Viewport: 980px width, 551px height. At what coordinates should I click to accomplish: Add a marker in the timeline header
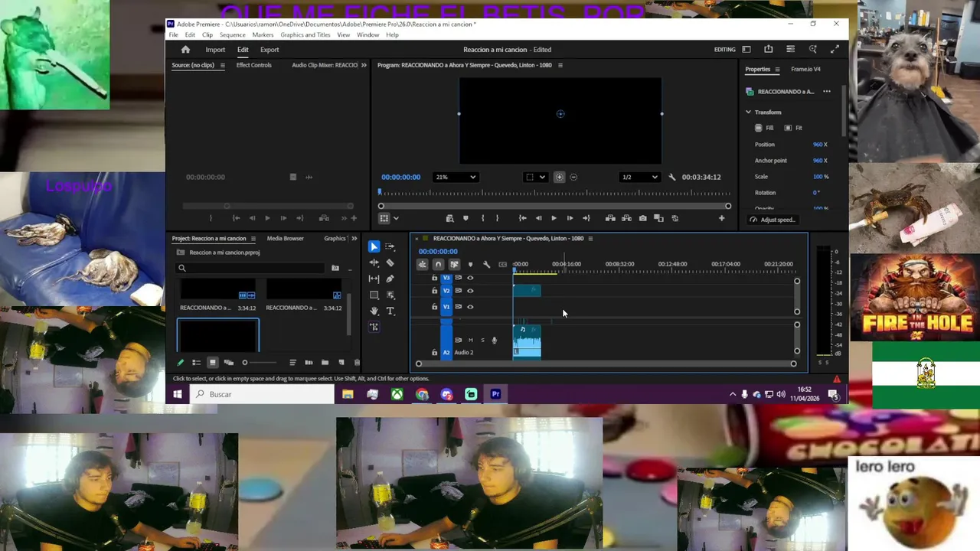click(470, 264)
